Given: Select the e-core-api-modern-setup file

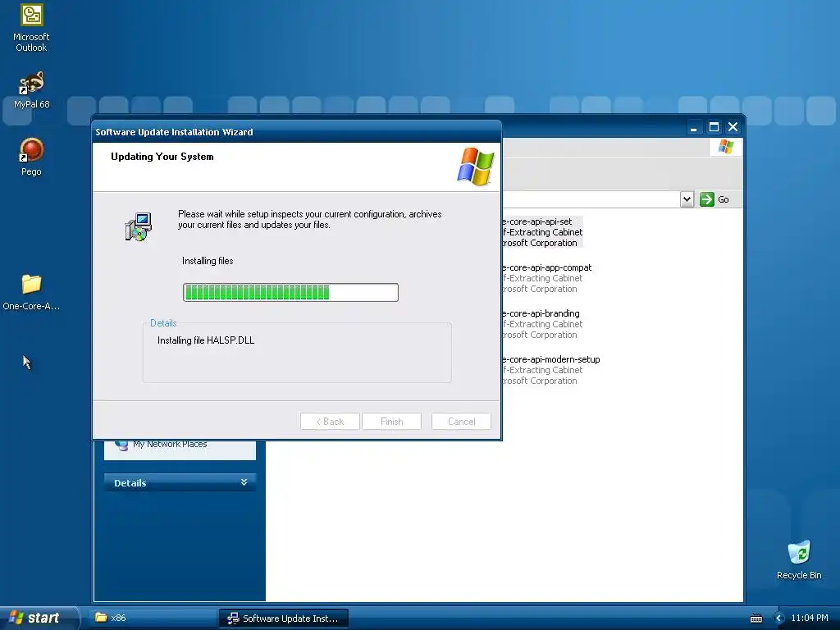Looking at the screenshot, I should click(550, 370).
